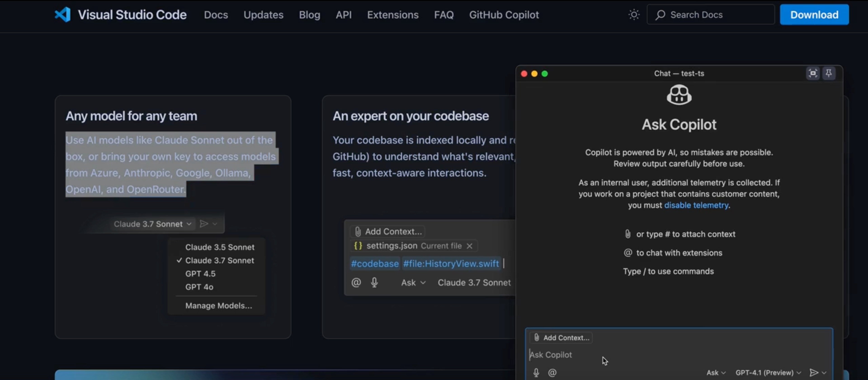Click the 'Ask Copilot' heading in Chat window

[679, 124]
